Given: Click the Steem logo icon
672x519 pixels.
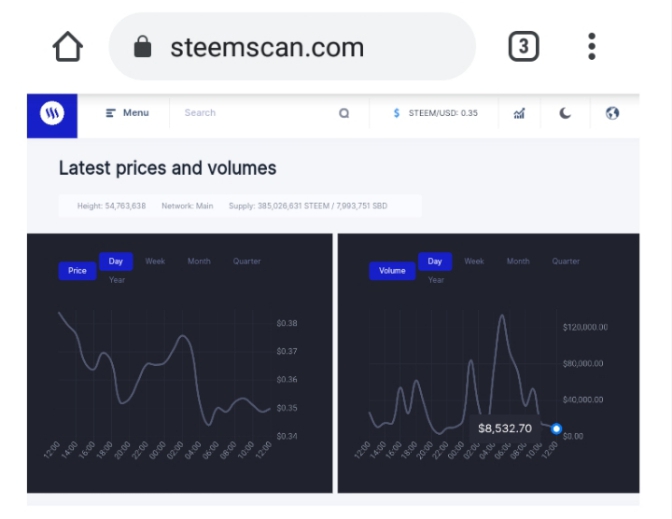Looking at the screenshot, I should click(52, 114).
